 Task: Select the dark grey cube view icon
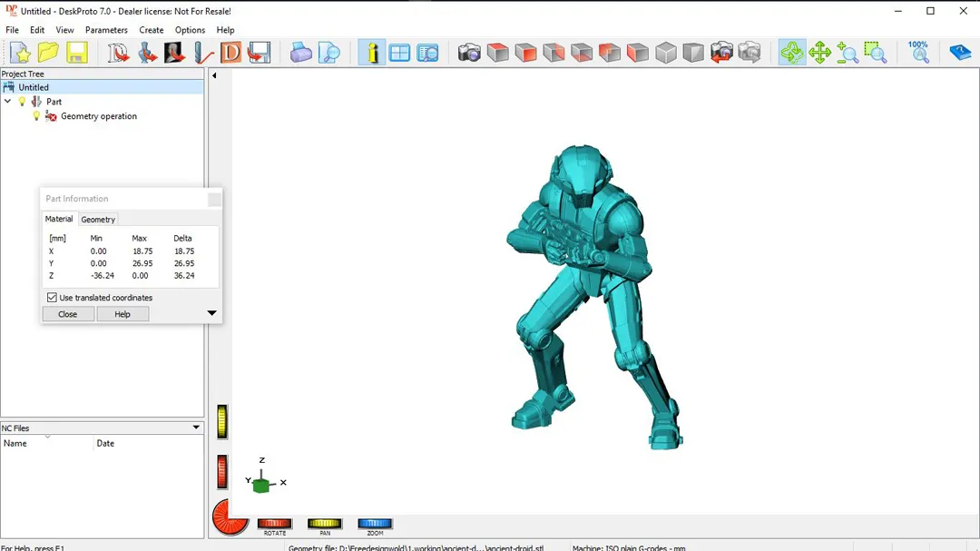(x=694, y=53)
